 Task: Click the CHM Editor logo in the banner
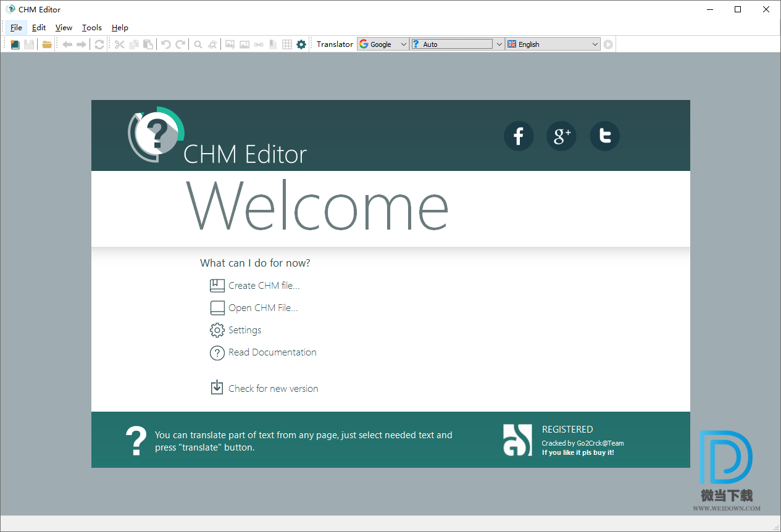coord(217,136)
